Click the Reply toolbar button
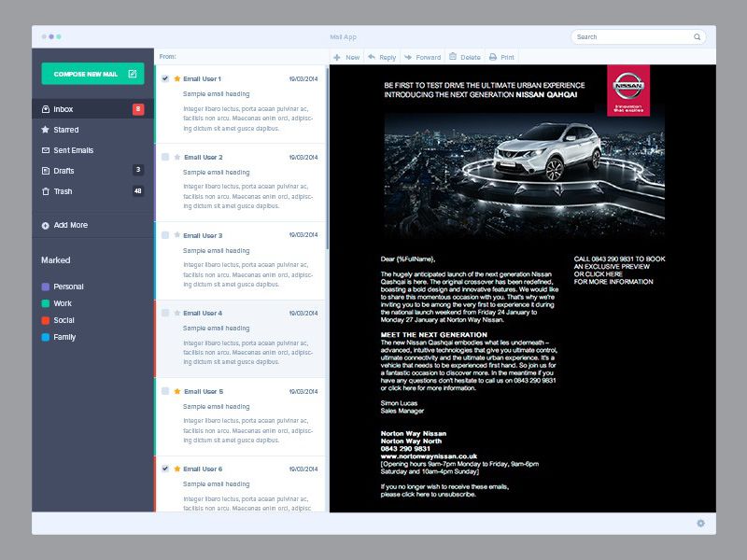Screen dimensions: 747x560 [382, 57]
